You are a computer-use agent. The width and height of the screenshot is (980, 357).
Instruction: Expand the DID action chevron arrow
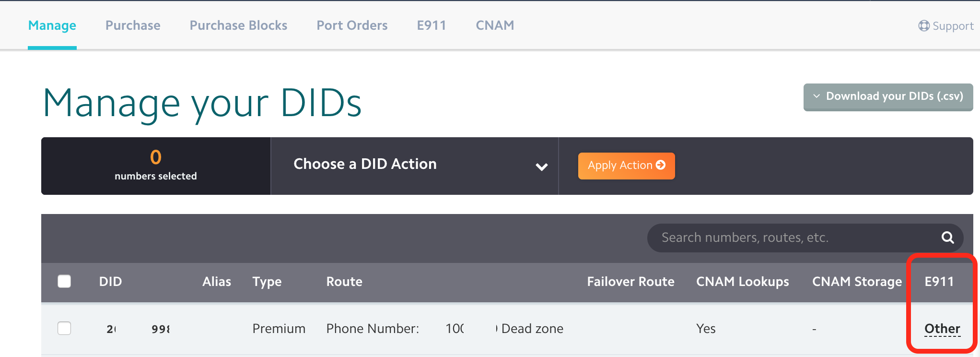542,167
